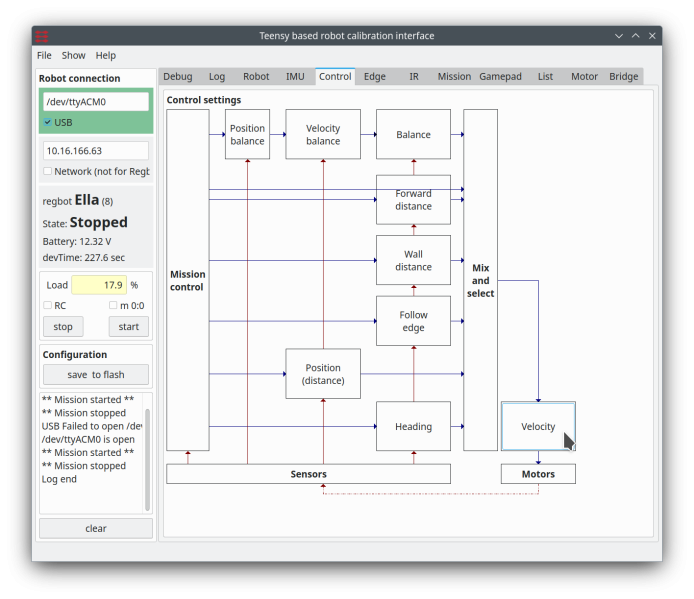
Task: Switch to the Motor tab
Action: (584, 77)
